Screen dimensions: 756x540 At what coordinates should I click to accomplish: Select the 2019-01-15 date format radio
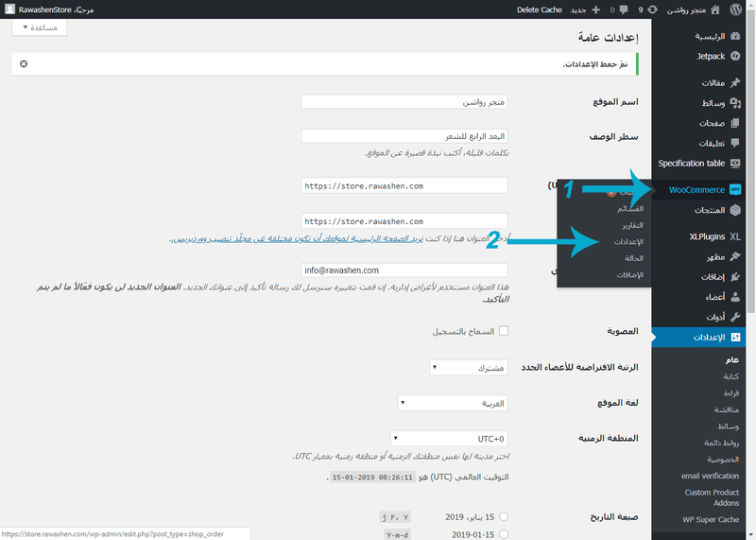click(x=504, y=534)
